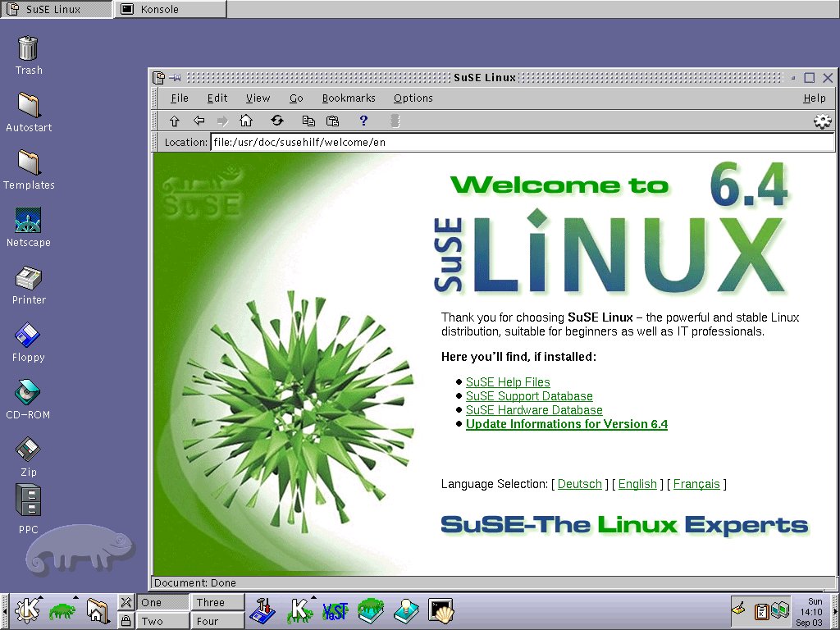Switch to virtual desktop Three
This screenshot has height=630, width=840.
(x=217, y=602)
